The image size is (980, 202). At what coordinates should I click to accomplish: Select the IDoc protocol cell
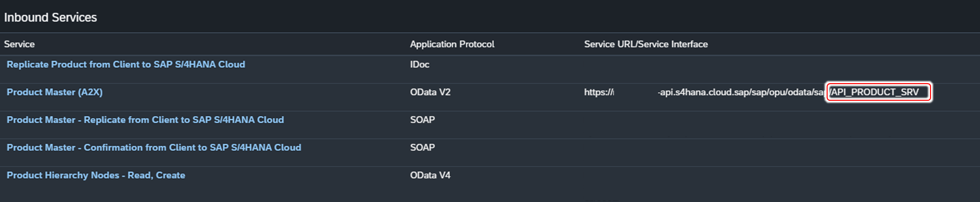(419, 65)
